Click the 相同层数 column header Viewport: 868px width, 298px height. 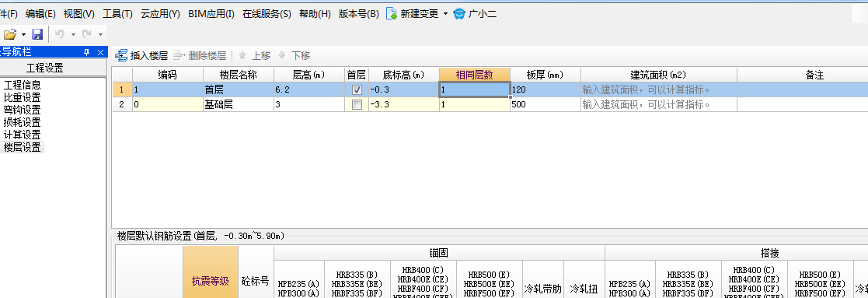point(475,75)
